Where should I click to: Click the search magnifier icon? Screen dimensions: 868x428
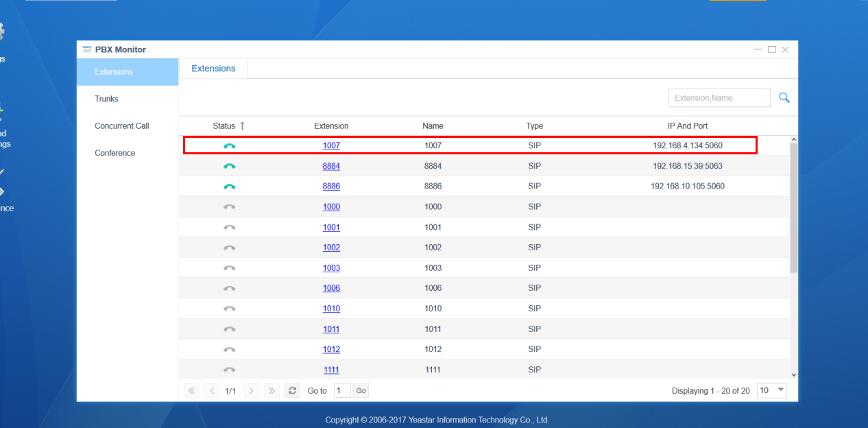tap(784, 98)
